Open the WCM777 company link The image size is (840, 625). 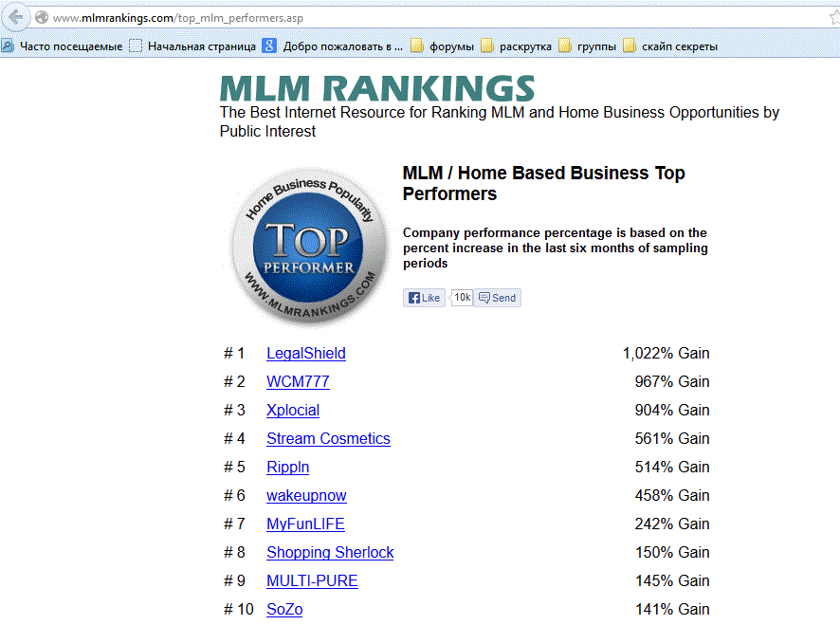pos(298,382)
